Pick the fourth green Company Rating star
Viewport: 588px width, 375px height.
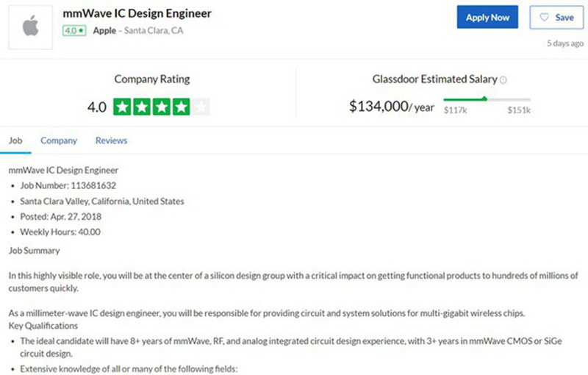click(x=181, y=107)
